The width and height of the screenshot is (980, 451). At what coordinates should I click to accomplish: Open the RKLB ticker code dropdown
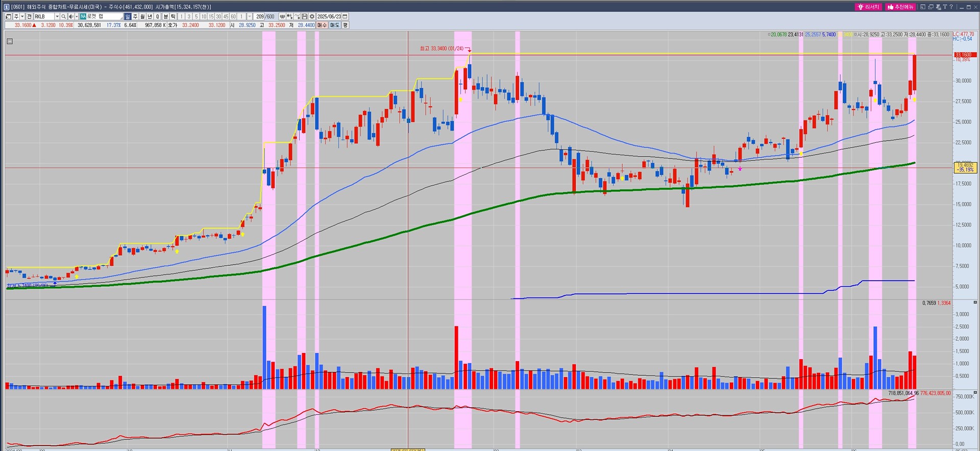pyautogui.click(x=57, y=16)
